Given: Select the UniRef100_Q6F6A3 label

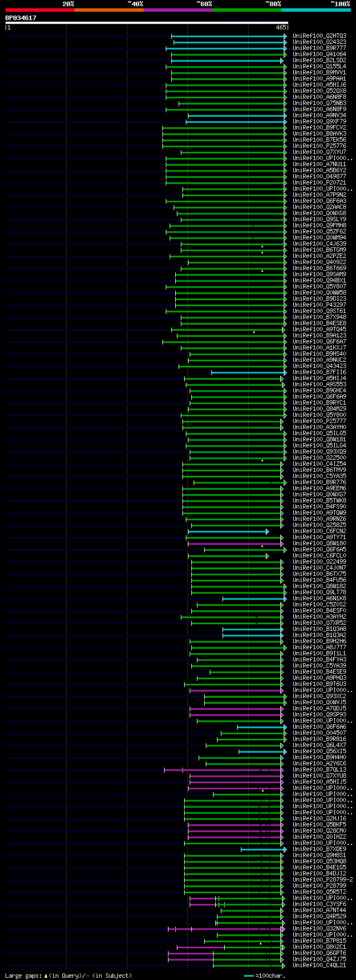Looking at the screenshot, I should click(x=319, y=201).
